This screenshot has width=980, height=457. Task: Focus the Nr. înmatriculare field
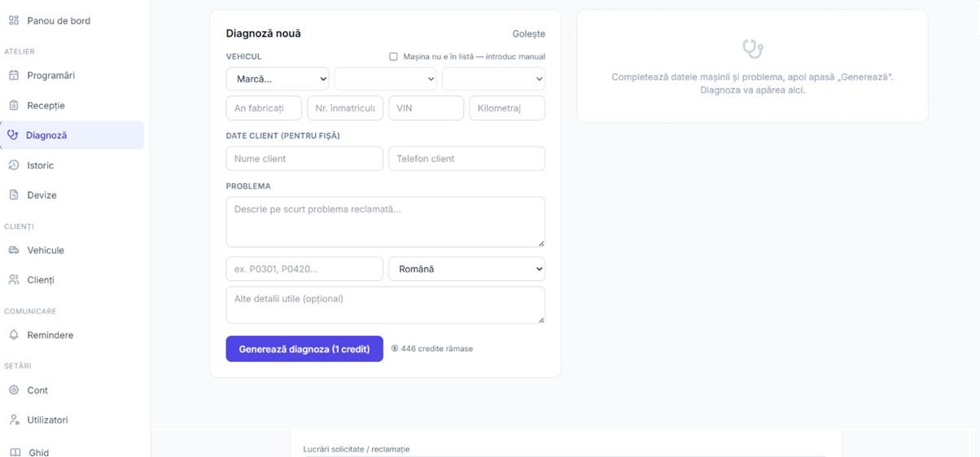pos(345,108)
